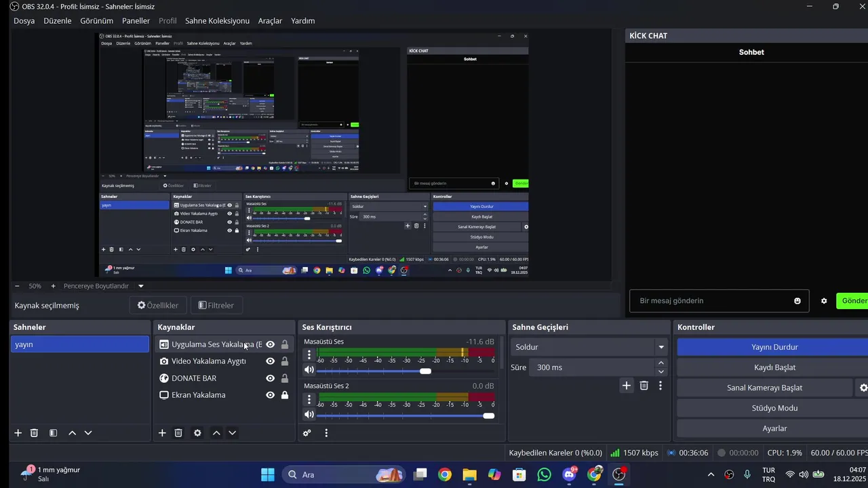Image resolution: width=868 pixels, height=488 pixels.
Task: Toggle lock on Uygulama Ses Yakalama source
Action: 285,344
